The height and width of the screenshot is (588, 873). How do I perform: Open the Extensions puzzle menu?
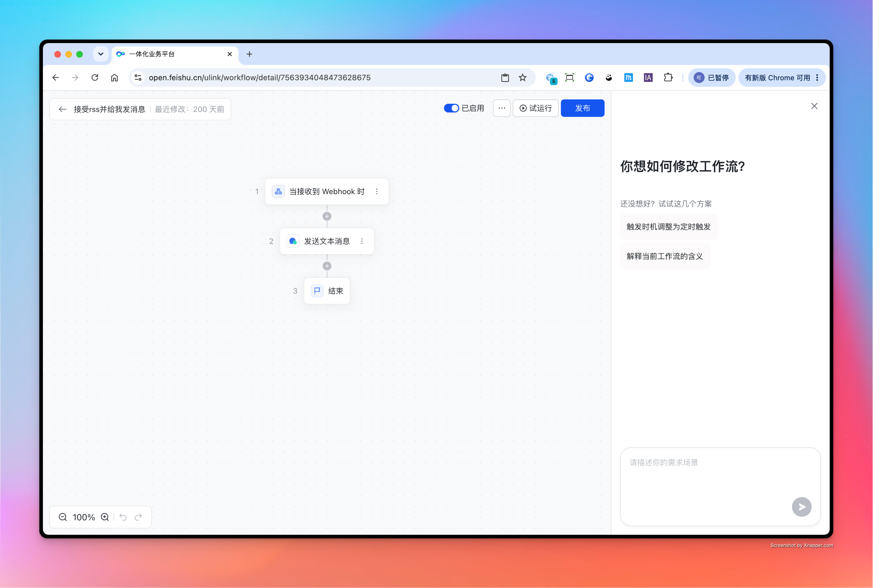pyautogui.click(x=668, y=78)
